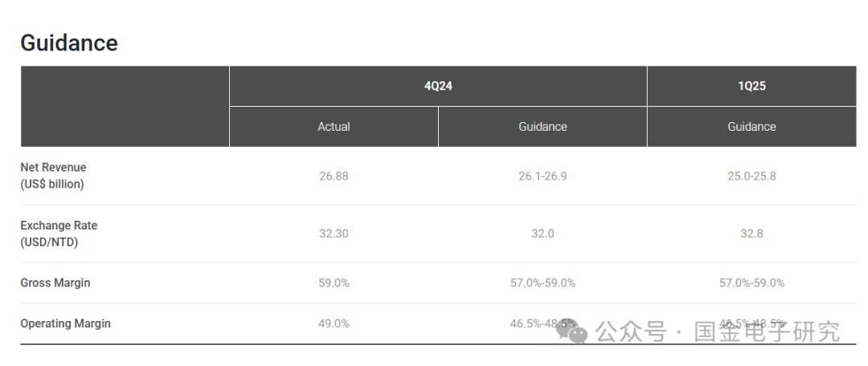Click the 国金电子研究 watermark text
Screen dimensions: 868x366
(x=768, y=331)
